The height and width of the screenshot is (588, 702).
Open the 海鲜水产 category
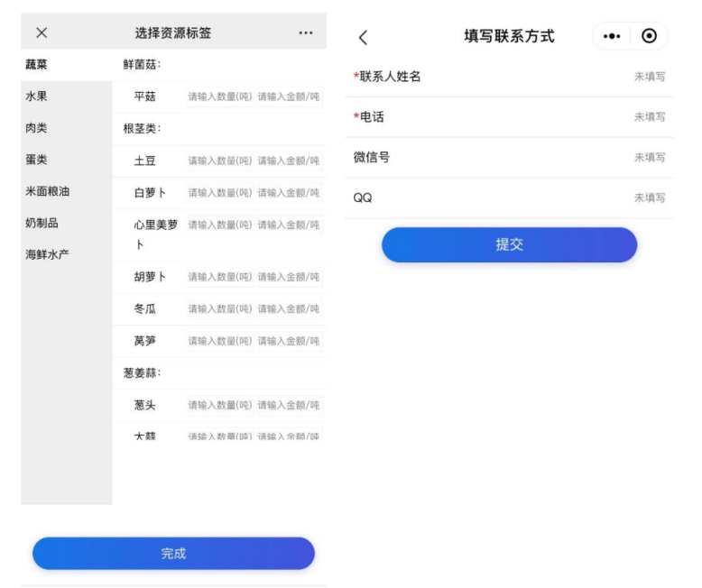[x=48, y=254]
